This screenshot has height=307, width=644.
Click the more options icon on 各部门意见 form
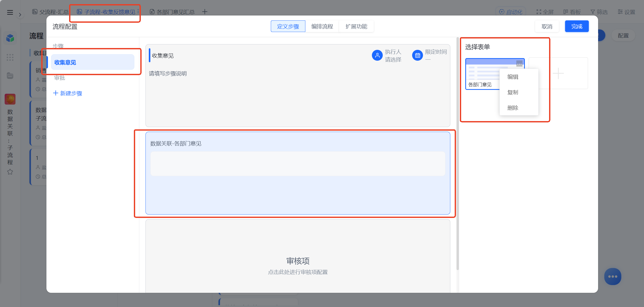coord(519,64)
